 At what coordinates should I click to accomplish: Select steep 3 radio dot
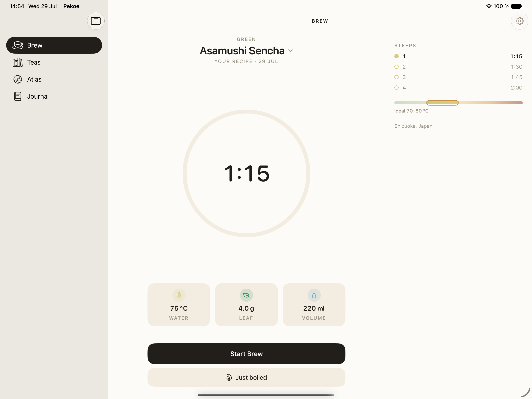(396, 77)
